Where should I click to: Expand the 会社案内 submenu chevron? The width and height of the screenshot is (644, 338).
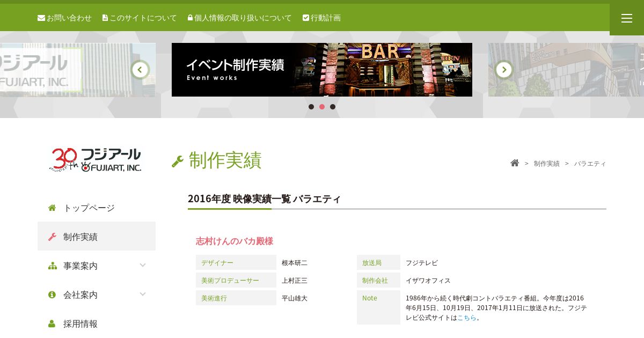[x=143, y=294]
